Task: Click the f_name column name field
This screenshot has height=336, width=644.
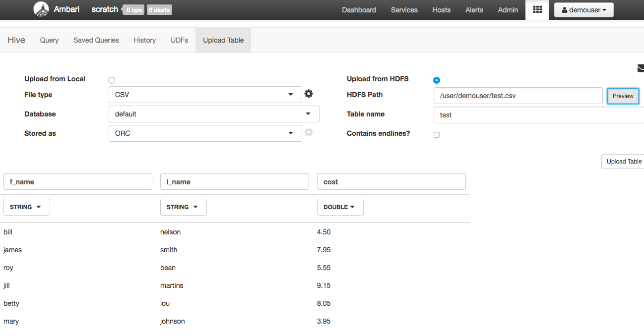Action: click(78, 181)
